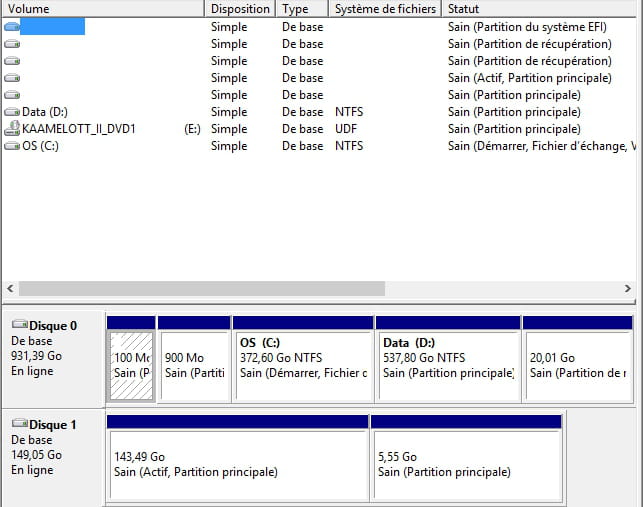Click drive icon of the Actif partition row
Viewport: 644px width, 507px height.
11,78
